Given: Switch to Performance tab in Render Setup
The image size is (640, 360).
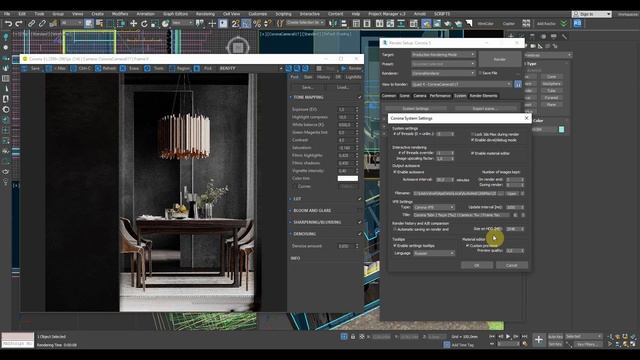Looking at the screenshot, I should point(440,96).
